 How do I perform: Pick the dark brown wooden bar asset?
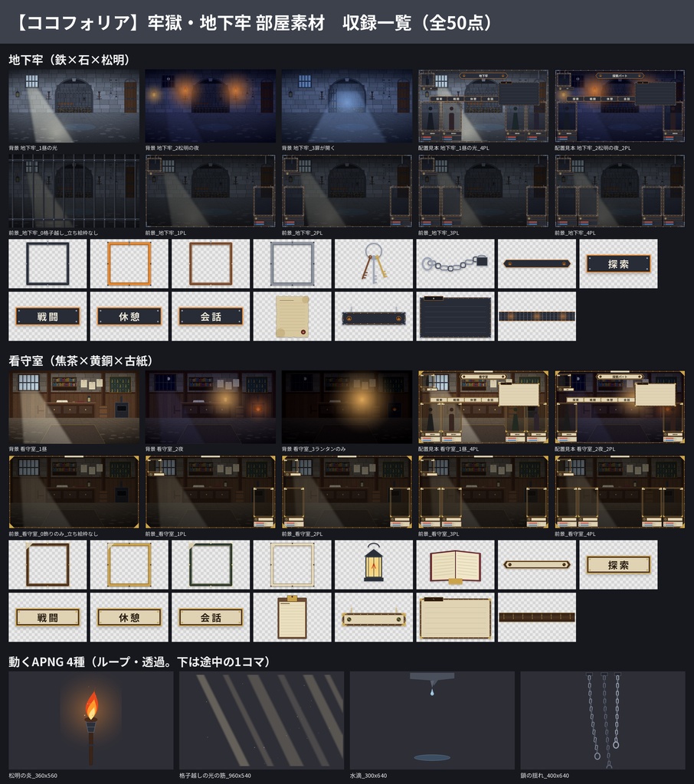click(x=537, y=618)
